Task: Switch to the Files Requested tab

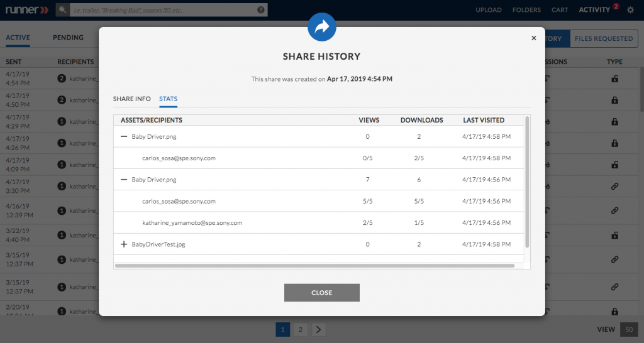Action: click(604, 38)
